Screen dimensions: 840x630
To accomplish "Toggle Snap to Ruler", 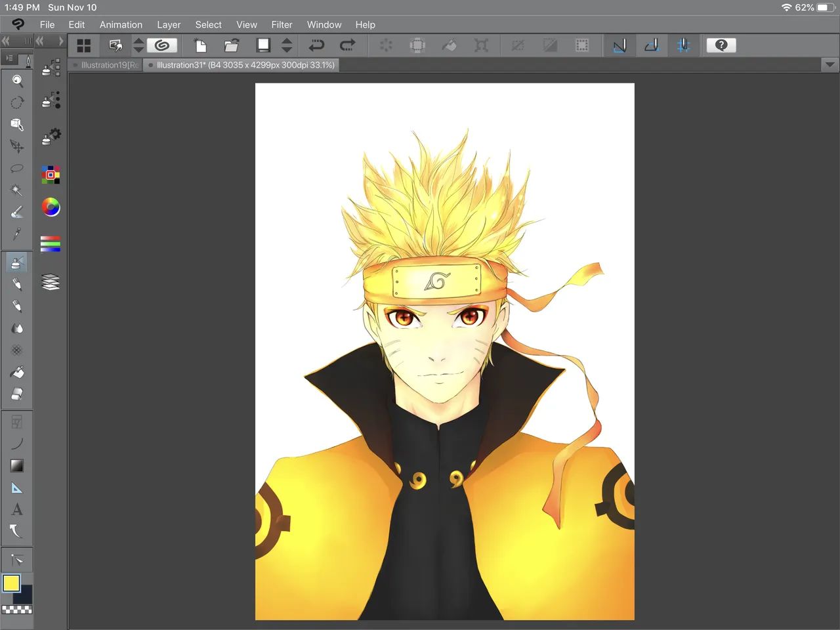I will [x=619, y=45].
